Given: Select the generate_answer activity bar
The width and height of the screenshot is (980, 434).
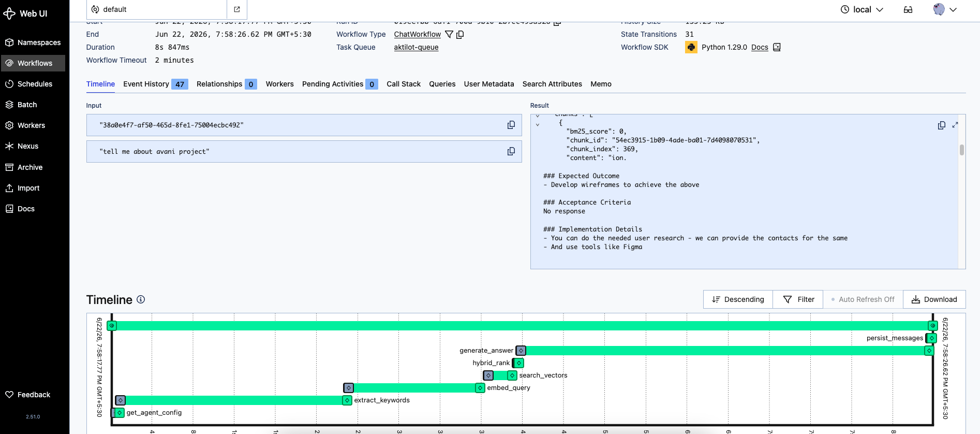Looking at the screenshot, I should [725, 351].
